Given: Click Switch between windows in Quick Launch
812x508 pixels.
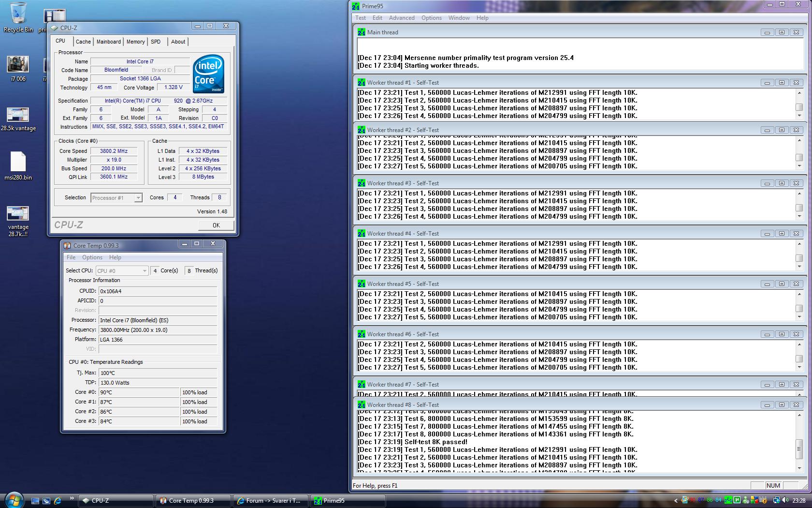Looking at the screenshot, I should 46,501.
